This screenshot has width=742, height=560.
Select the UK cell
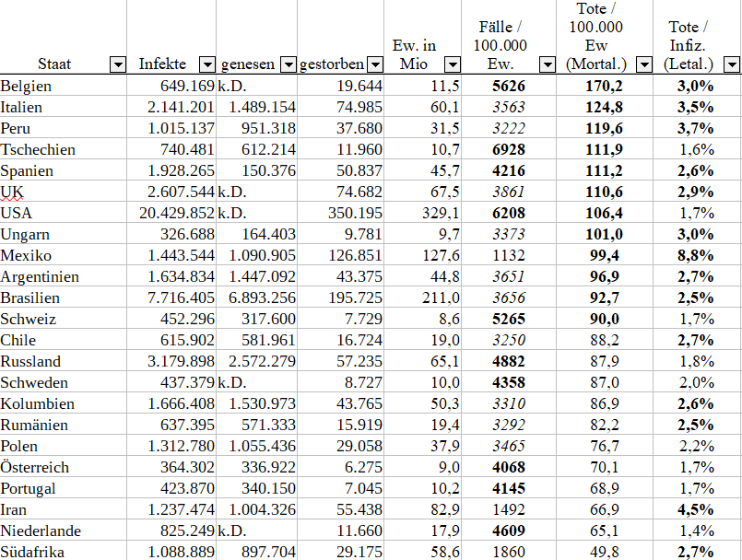click(63, 192)
